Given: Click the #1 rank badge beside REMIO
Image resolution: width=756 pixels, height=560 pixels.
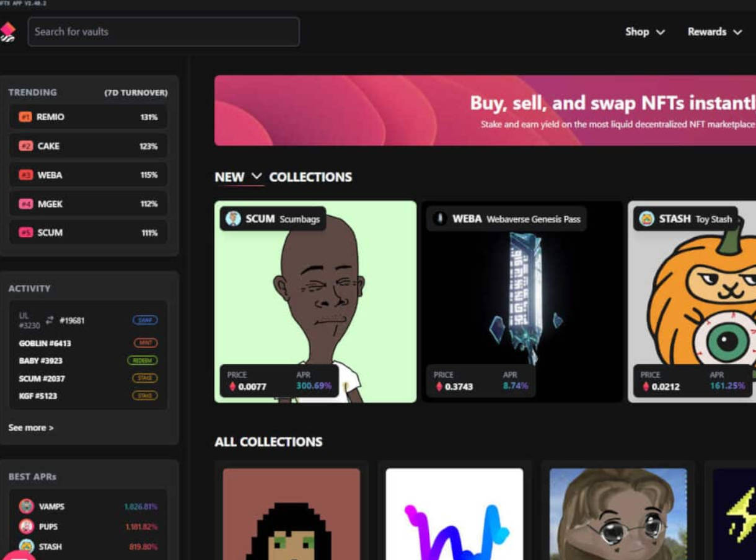Looking at the screenshot, I should (x=25, y=117).
